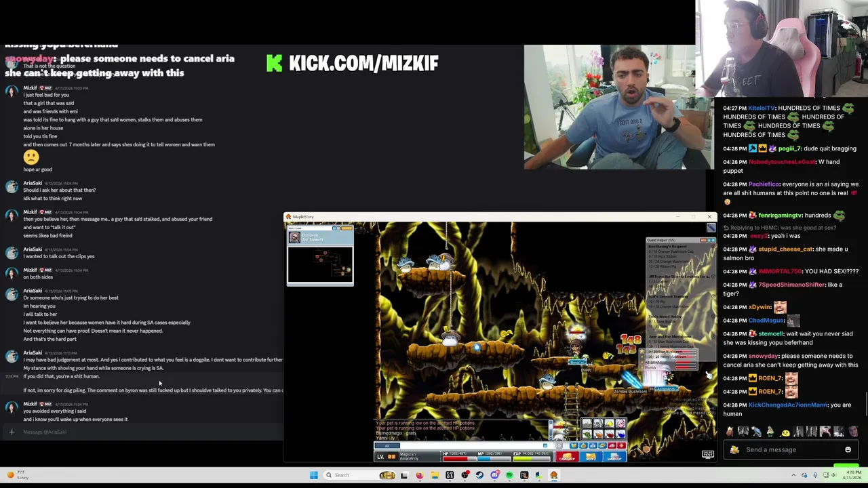Screen dimensions: 868x488
Task: Click the Dungeon map portrait icon in minimap
Action: [294, 237]
